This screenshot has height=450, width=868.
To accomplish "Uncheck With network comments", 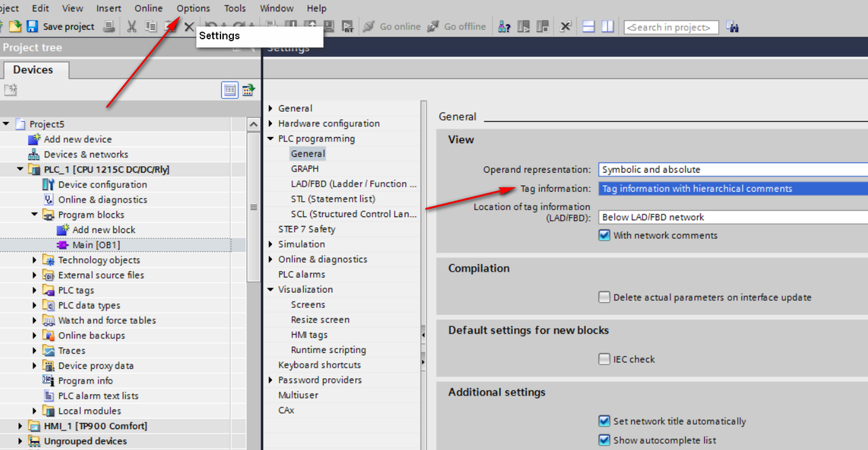I will (x=604, y=235).
